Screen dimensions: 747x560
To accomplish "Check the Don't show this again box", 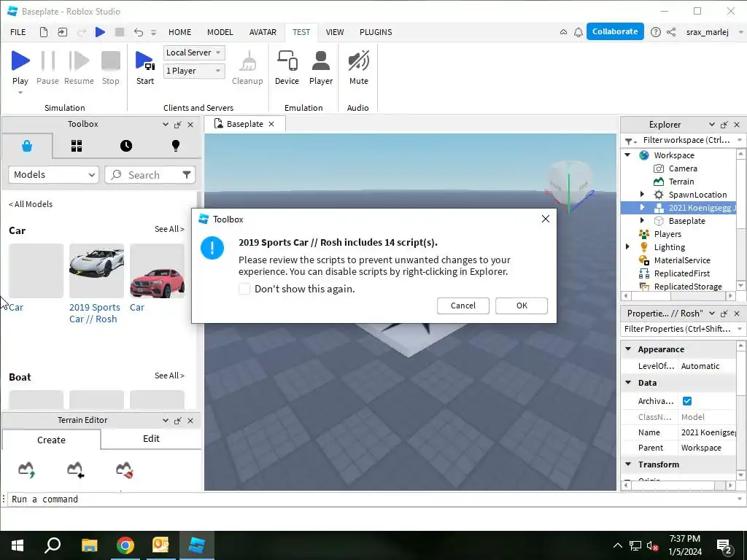I will [x=244, y=289].
